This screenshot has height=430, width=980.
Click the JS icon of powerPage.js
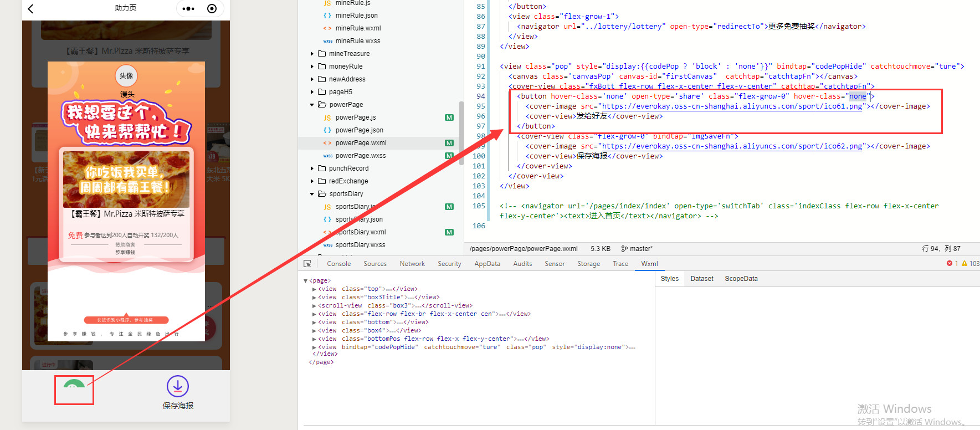(x=327, y=117)
